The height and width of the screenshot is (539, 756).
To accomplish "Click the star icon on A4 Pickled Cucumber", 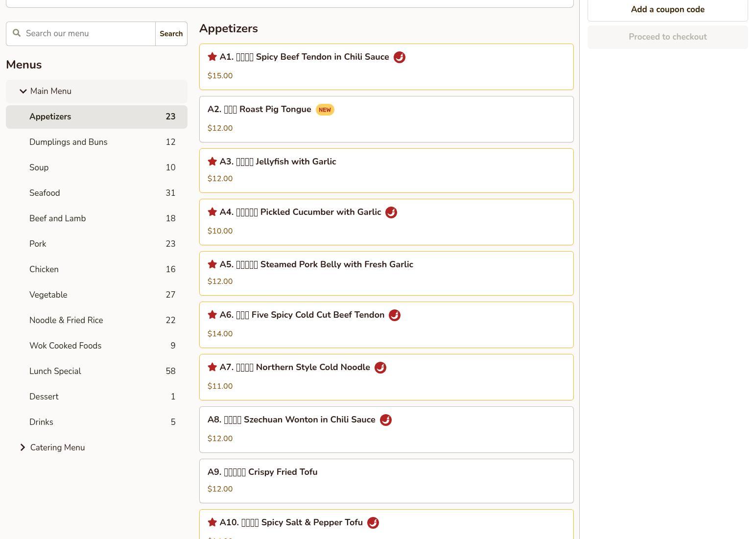I will (x=212, y=212).
